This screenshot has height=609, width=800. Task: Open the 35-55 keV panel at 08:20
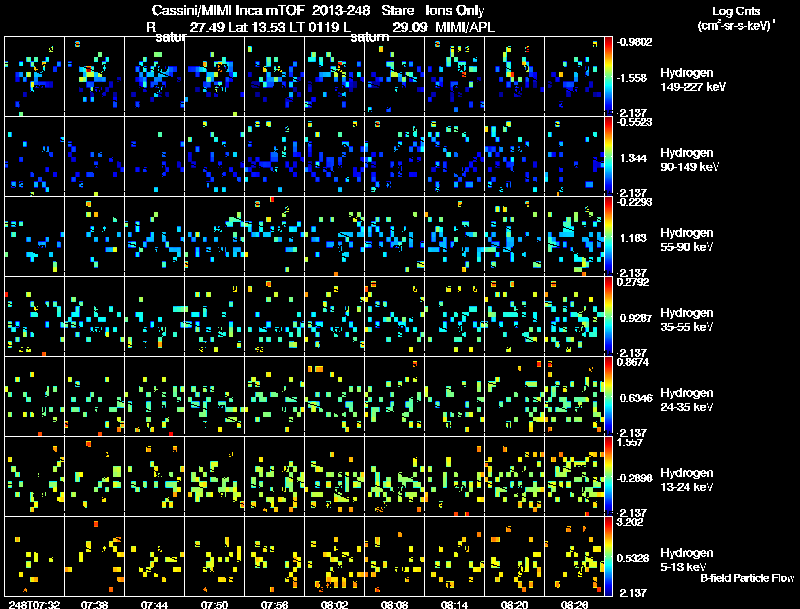pos(514,316)
